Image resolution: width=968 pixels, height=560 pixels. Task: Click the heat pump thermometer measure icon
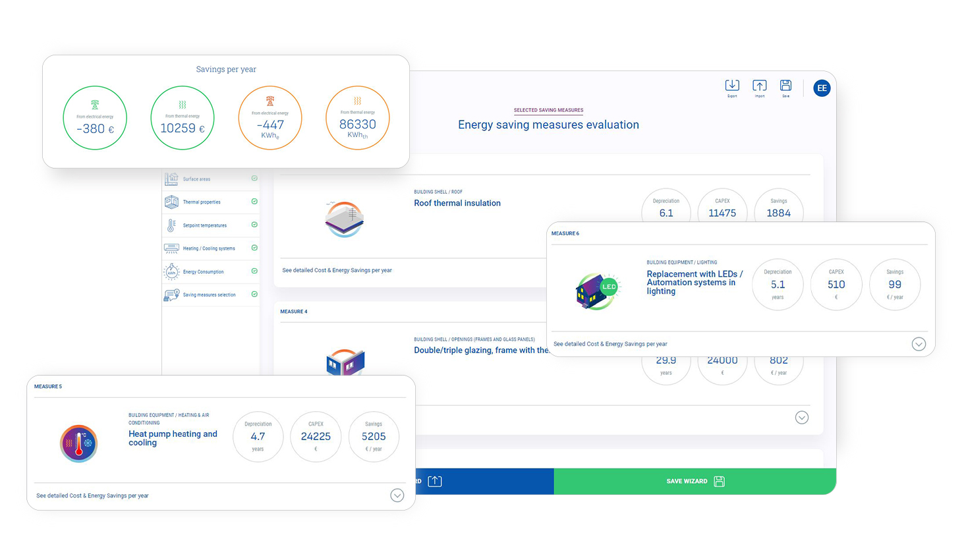coord(78,443)
